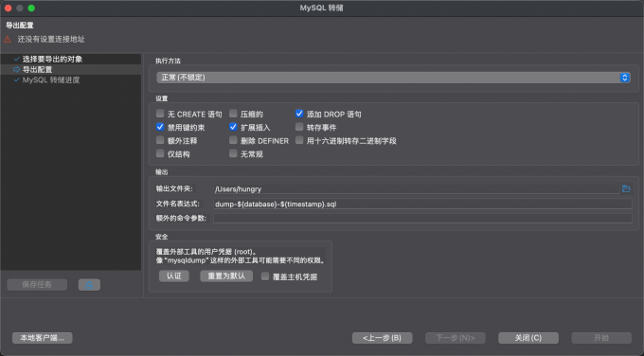The height and width of the screenshot is (356, 644).
Task: Click the 保存任务 button
Action: tap(37, 285)
